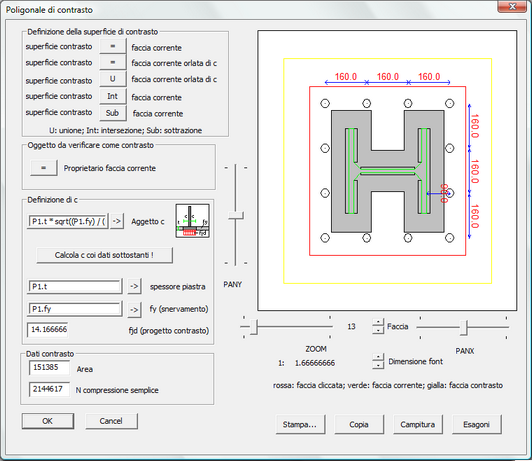Select the Sub subtraction surface button
The height and width of the screenshot is (461, 532).
[x=113, y=113]
